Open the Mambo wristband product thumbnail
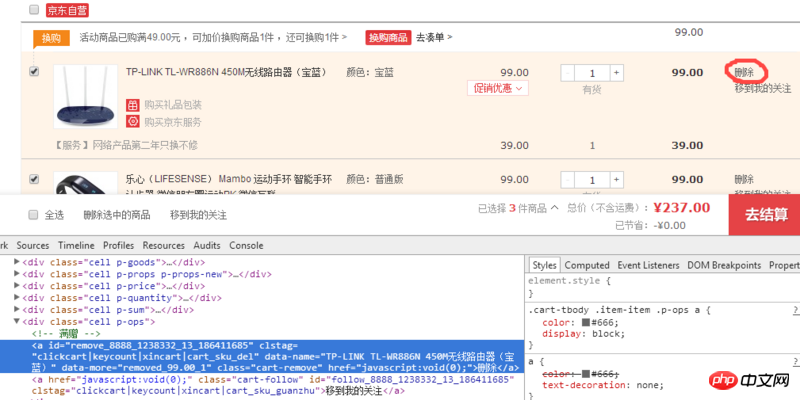 click(x=86, y=183)
